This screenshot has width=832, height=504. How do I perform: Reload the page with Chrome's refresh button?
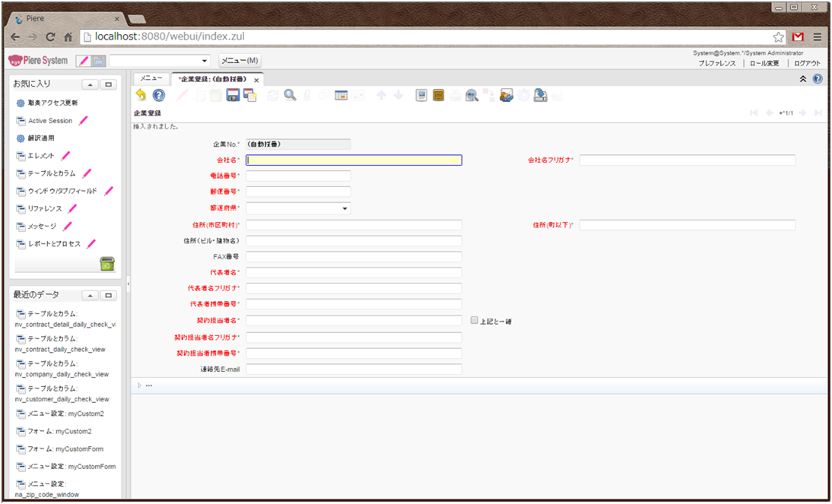[x=50, y=37]
